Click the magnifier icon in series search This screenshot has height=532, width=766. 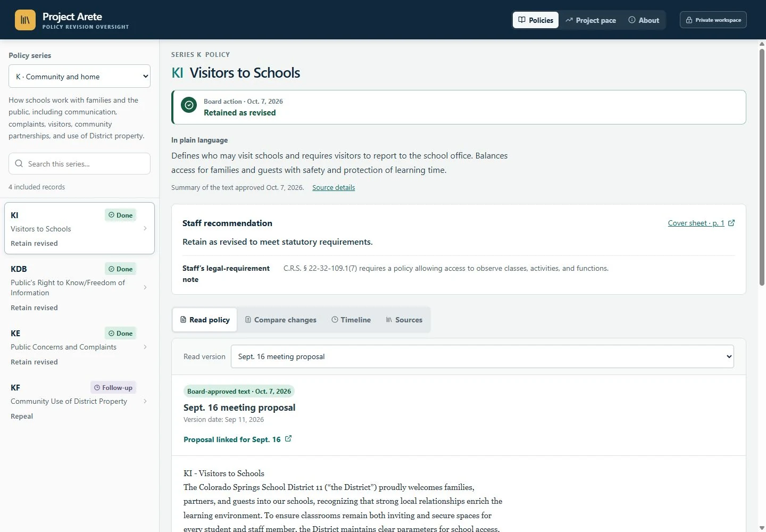click(x=19, y=164)
